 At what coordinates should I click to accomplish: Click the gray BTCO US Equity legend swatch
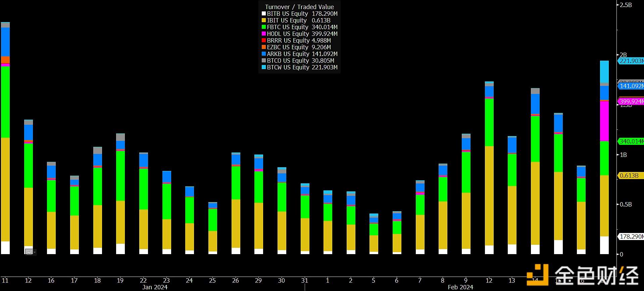tap(264, 61)
